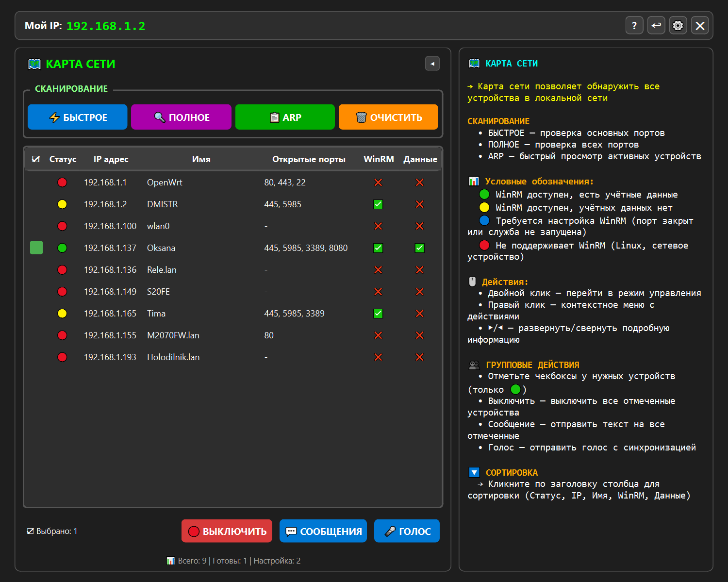Click the red ВЫКЛЮЧИТЬ shutdown button
The height and width of the screenshot is (582, 728).
[227, 531]
